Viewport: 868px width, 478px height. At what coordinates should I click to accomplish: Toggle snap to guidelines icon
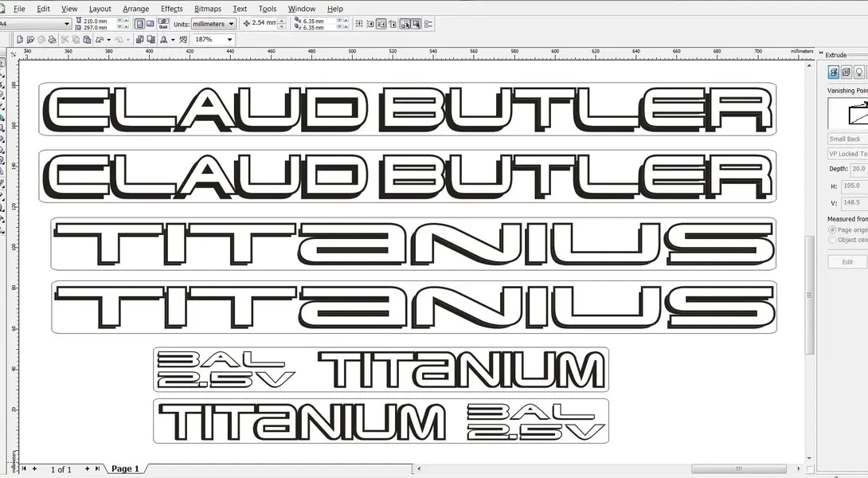coord(369,24)
